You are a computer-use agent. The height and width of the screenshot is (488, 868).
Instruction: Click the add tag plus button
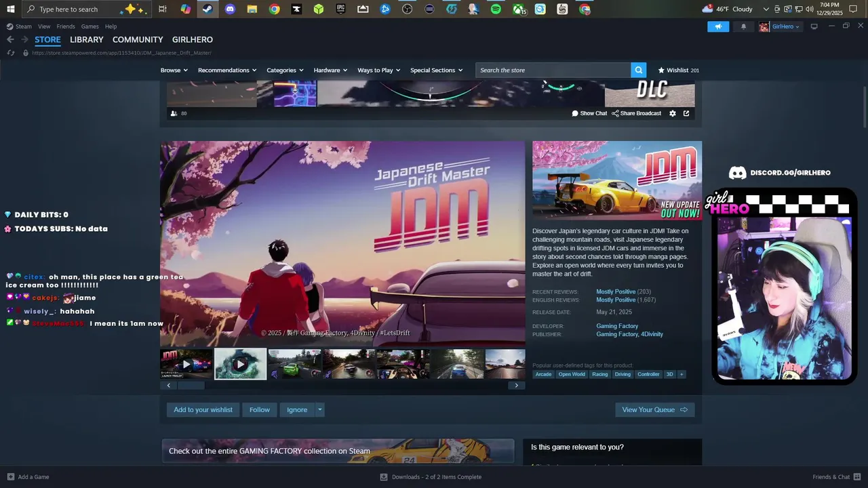coord(682,374)
